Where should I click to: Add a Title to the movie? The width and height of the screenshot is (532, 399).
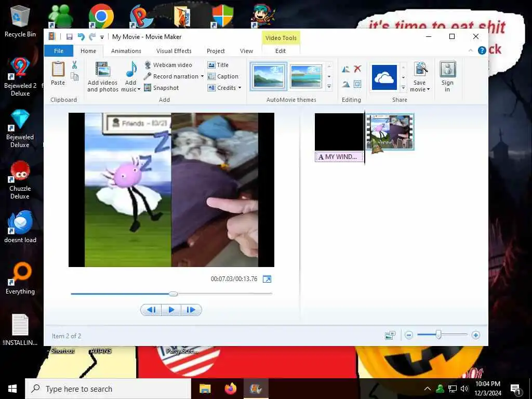218,65
